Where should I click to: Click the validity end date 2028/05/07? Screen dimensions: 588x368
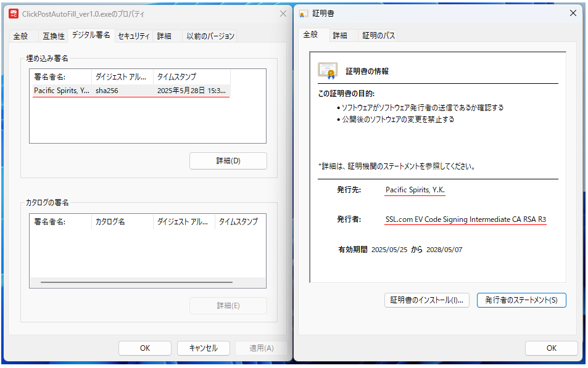pos(444,250)
